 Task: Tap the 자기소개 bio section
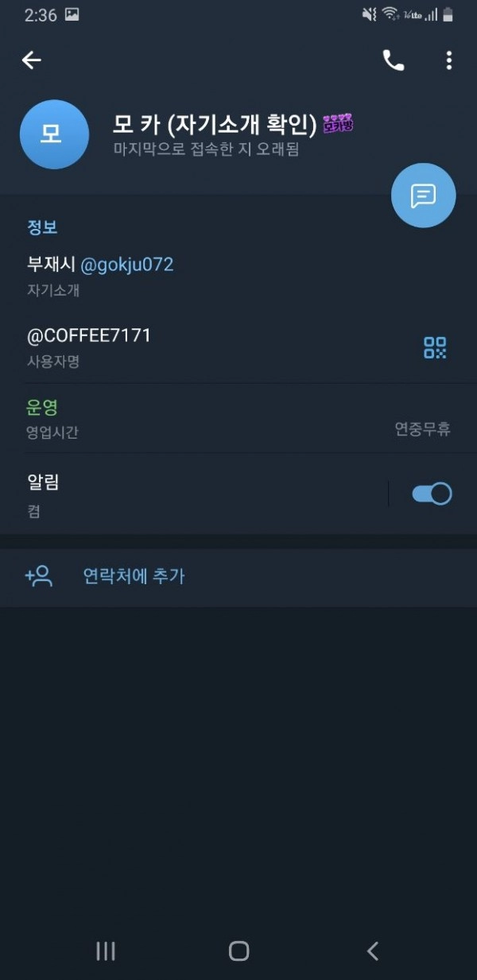238,275
